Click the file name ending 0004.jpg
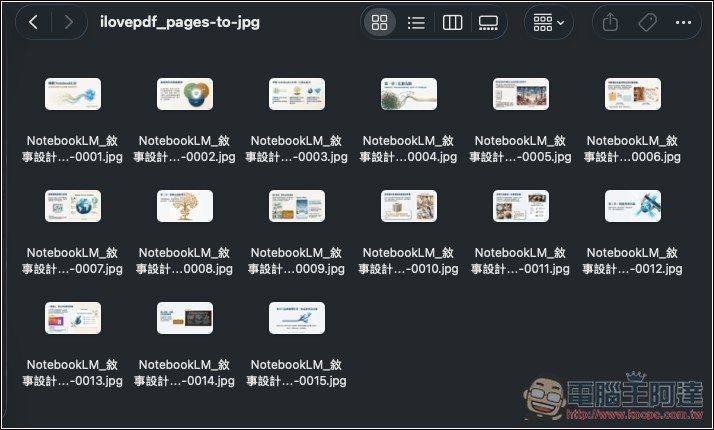The height and width of the screenshot is (430, 714). coord(408,149)
